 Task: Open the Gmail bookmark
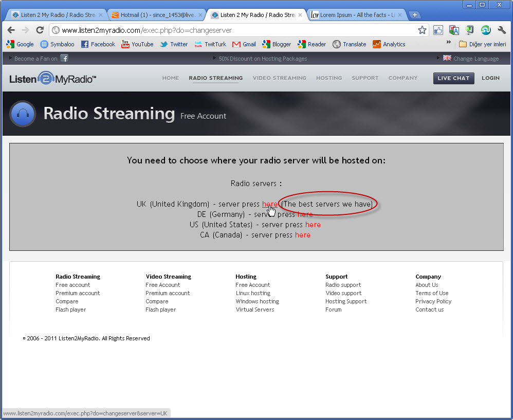tap(244, 44)
